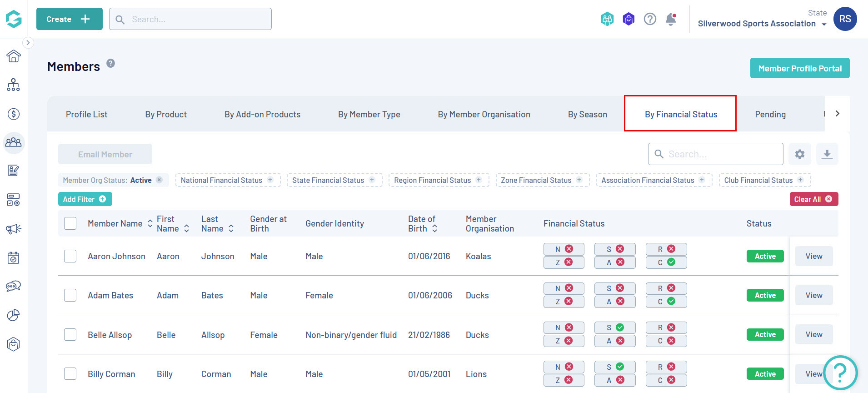Open the floating help chat button
This screenshot has height=393, width=868.
point(840,373)
